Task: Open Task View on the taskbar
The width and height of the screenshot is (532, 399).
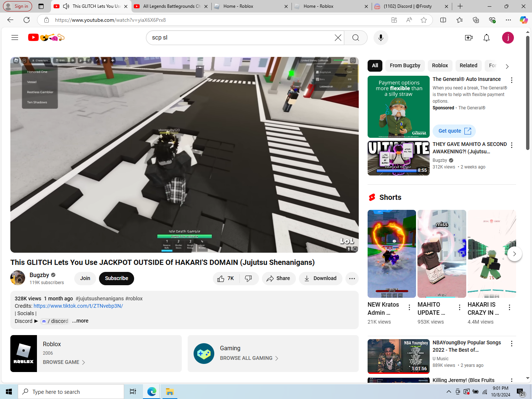Action: [133, 392]
